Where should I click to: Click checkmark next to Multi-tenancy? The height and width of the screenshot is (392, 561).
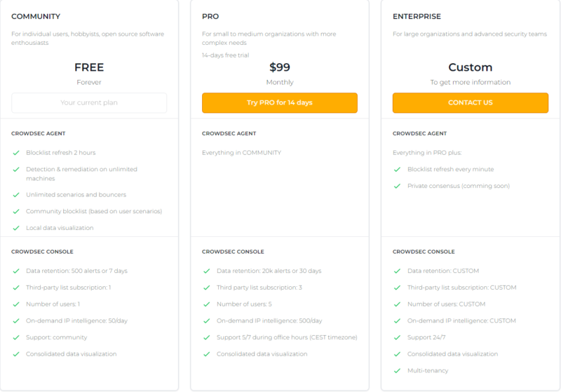(397, 371)
